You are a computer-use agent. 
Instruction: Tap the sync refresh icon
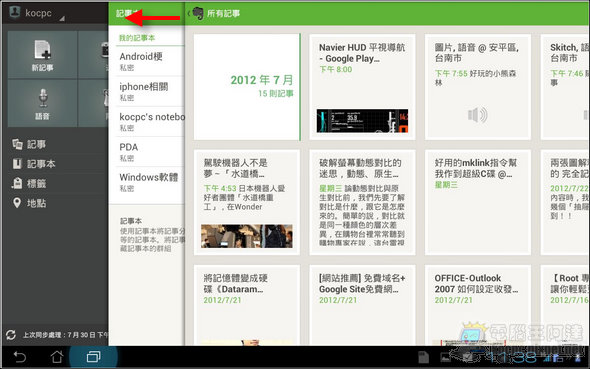[x=11, y=334]
